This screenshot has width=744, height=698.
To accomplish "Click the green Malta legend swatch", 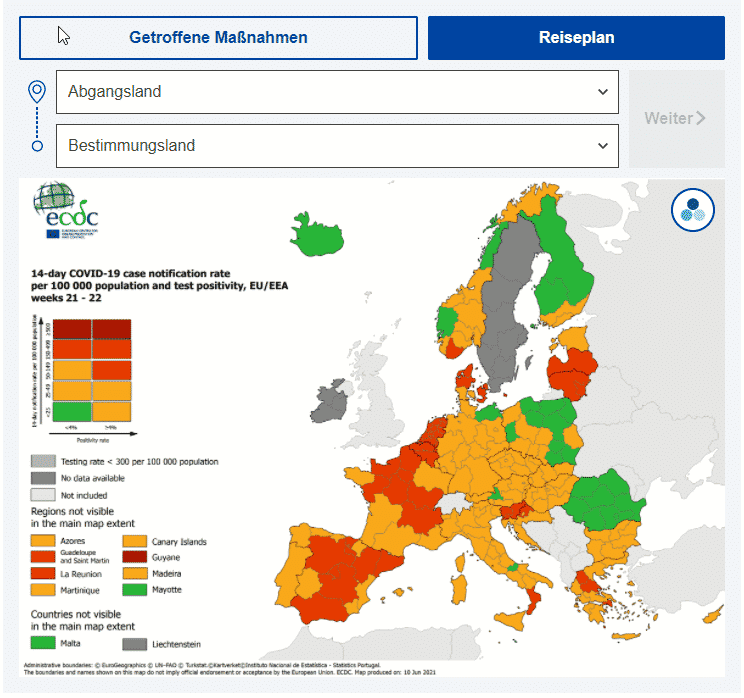I will click(x=45, y=644).
